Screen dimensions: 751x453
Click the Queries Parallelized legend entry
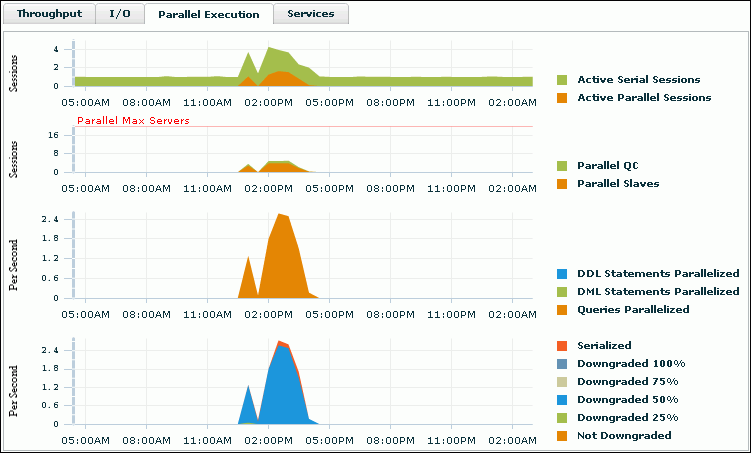[x=633, y=309]
